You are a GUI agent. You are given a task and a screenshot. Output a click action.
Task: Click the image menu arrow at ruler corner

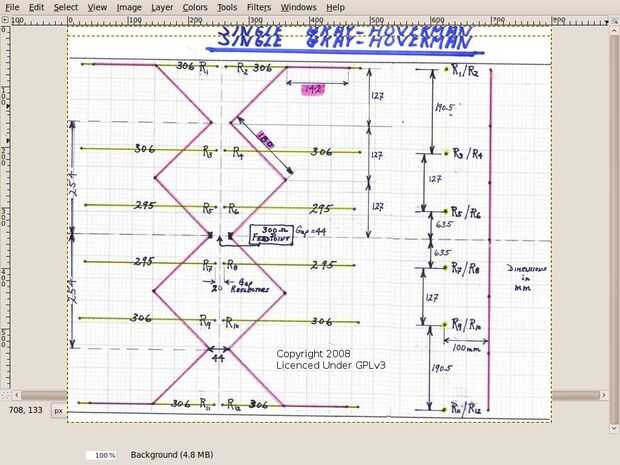click(x=5, y=20)
